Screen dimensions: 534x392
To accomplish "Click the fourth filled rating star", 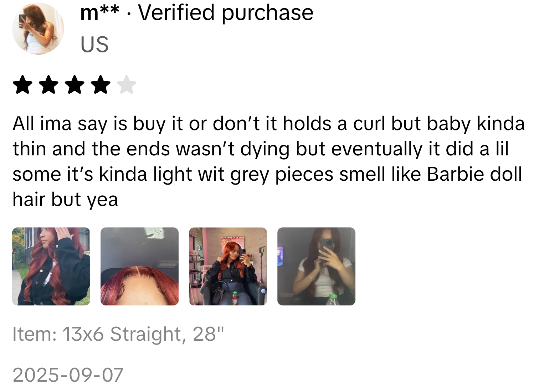I will [101, 85].
